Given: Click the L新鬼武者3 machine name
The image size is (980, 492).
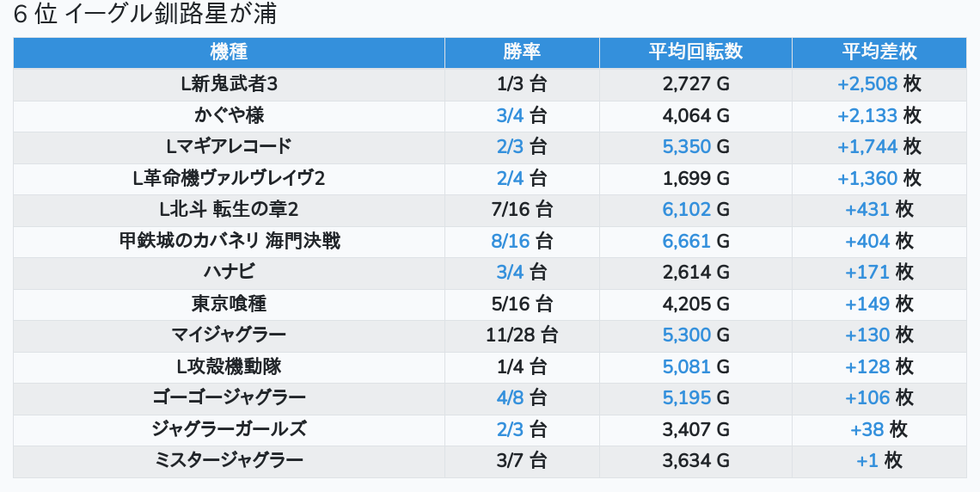Looking at the screenshot, I should pos(229,84).
